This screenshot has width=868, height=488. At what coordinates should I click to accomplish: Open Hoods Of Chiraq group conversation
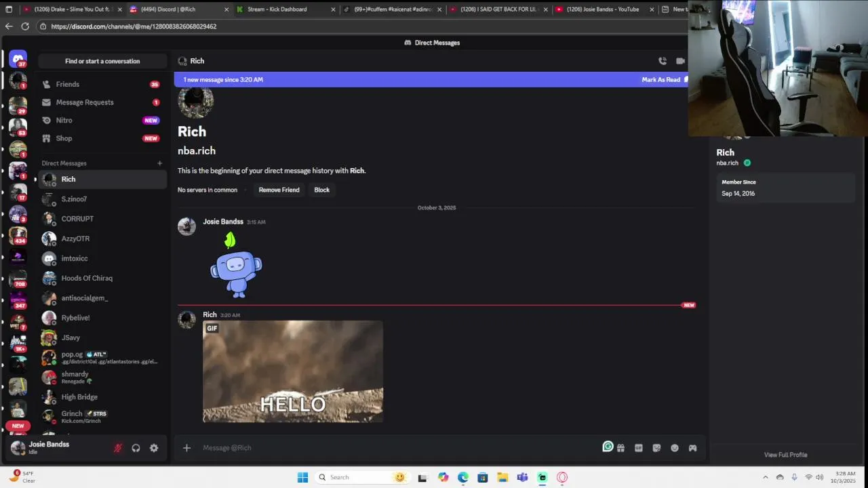pos(102,278)
